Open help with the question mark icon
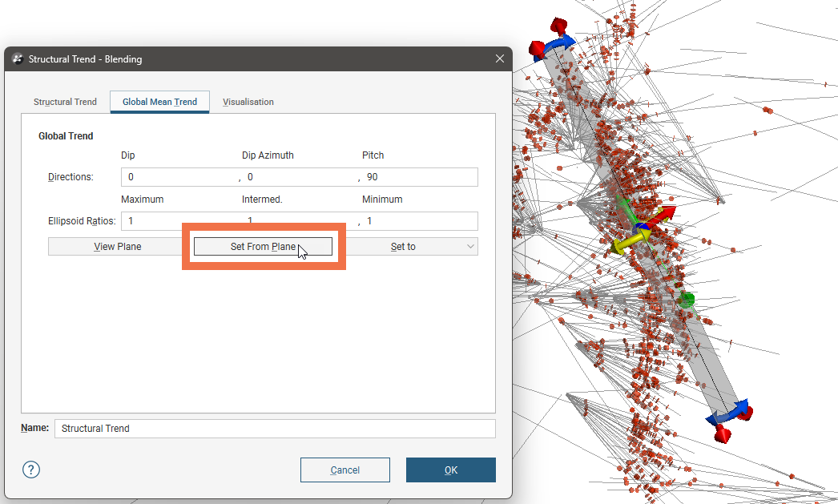This screenshot has width=838, height=504. coord(31,470)
